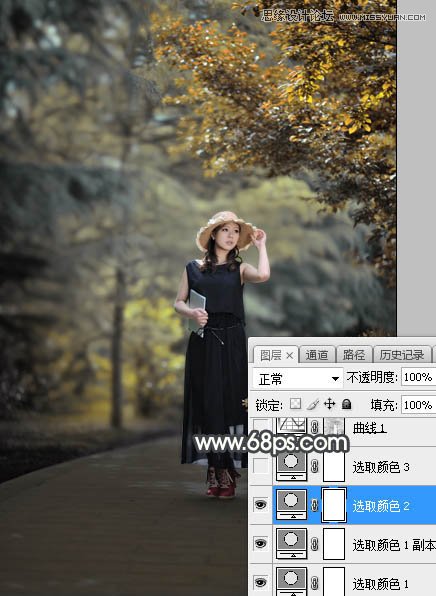
Task: Hide the 选取颜色 2 layer via eye icon
Action: (x=260, y=504)
